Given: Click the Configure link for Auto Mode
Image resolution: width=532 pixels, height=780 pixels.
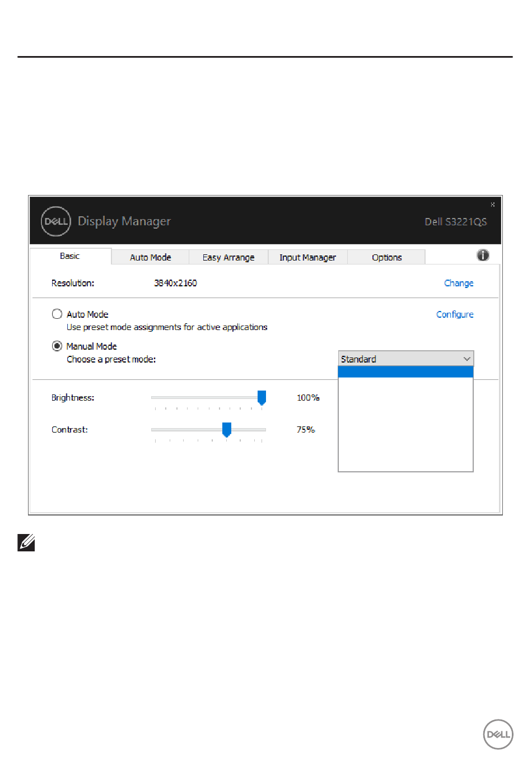Looking at the screenshot, I should [455, 314].
